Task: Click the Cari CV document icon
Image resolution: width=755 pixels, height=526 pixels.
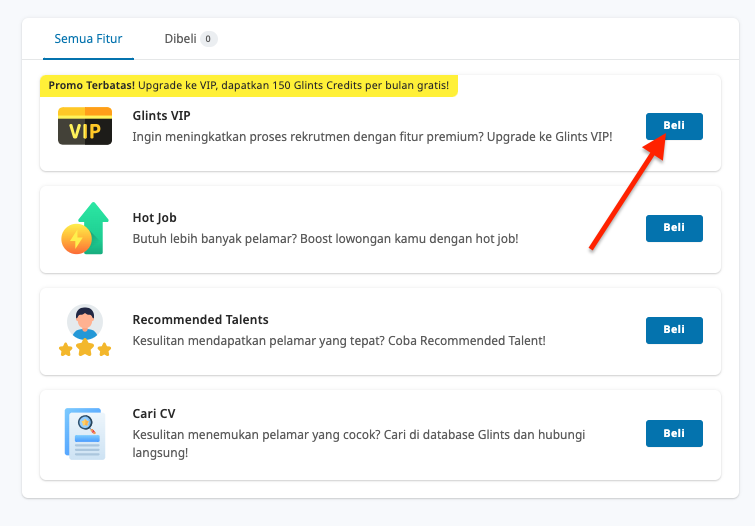Action: 85,434
